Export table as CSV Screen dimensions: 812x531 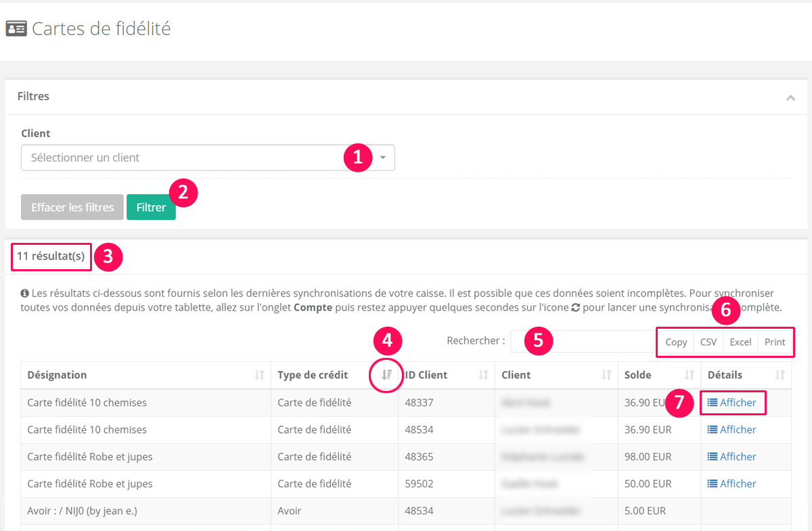(x=708, y=342)
